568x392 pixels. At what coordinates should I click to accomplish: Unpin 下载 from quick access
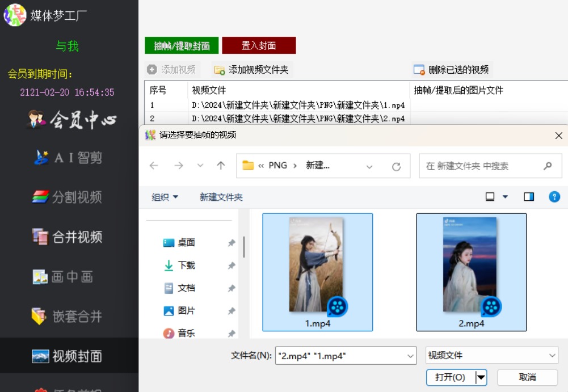click(x=232, y=265)
